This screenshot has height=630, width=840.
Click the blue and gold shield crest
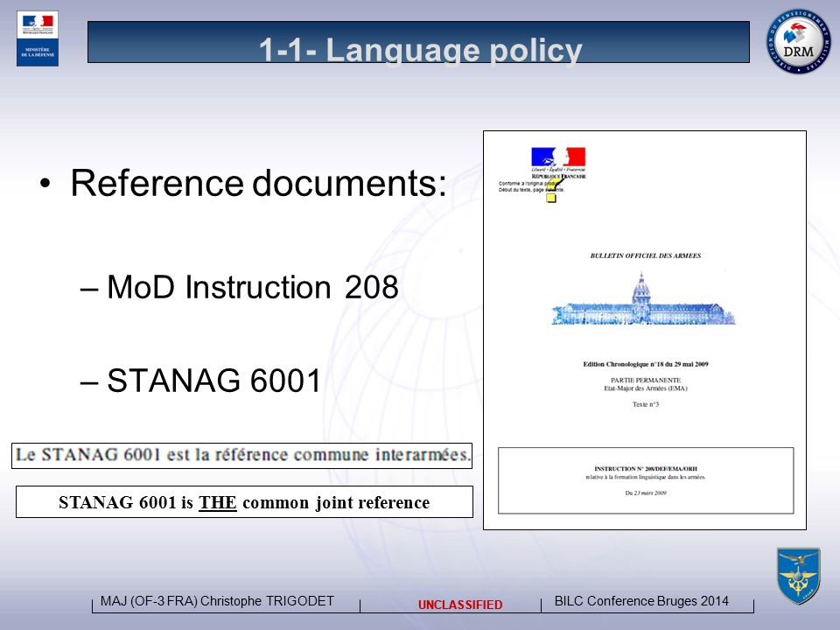[799, 576]
